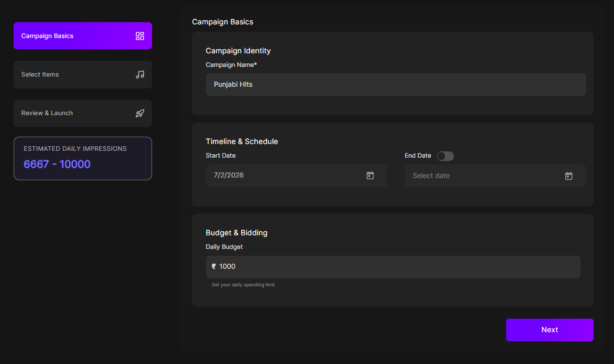Image resolution: width=614 pixels, height=364 pixels.
Task: Click the End Date label
Action: click(418, 156)
